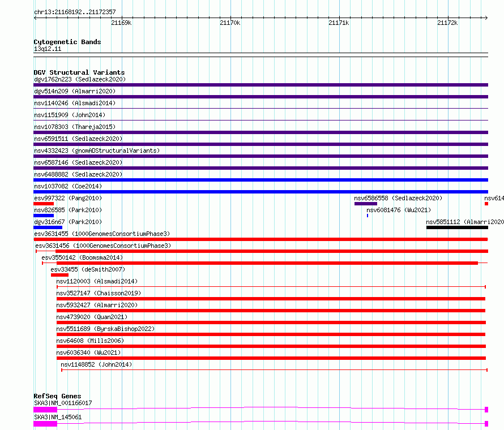The height and width of the screenshot is (430, 504).
Task: Click the chr13:21168192..21172357 region label
Action: click(75, 12)
